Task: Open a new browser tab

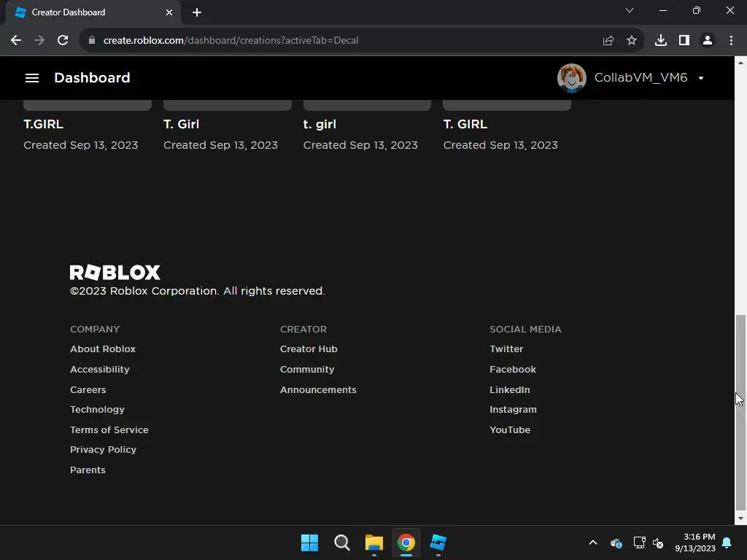Action: [197, 12]
